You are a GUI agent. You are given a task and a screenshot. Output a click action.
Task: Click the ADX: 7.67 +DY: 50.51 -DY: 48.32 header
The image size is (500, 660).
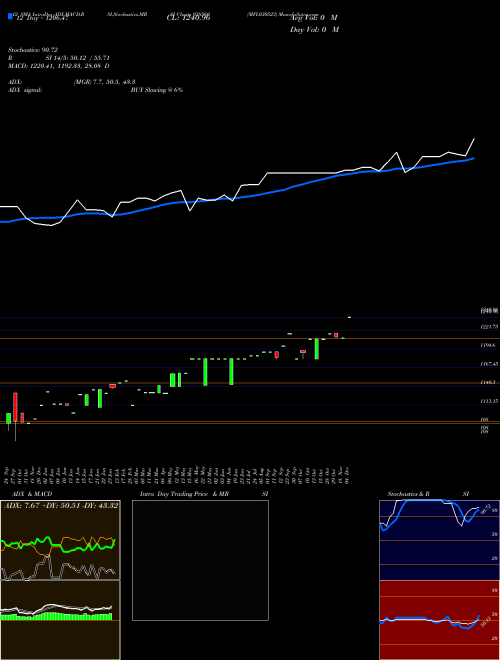(x=61, y=505)
